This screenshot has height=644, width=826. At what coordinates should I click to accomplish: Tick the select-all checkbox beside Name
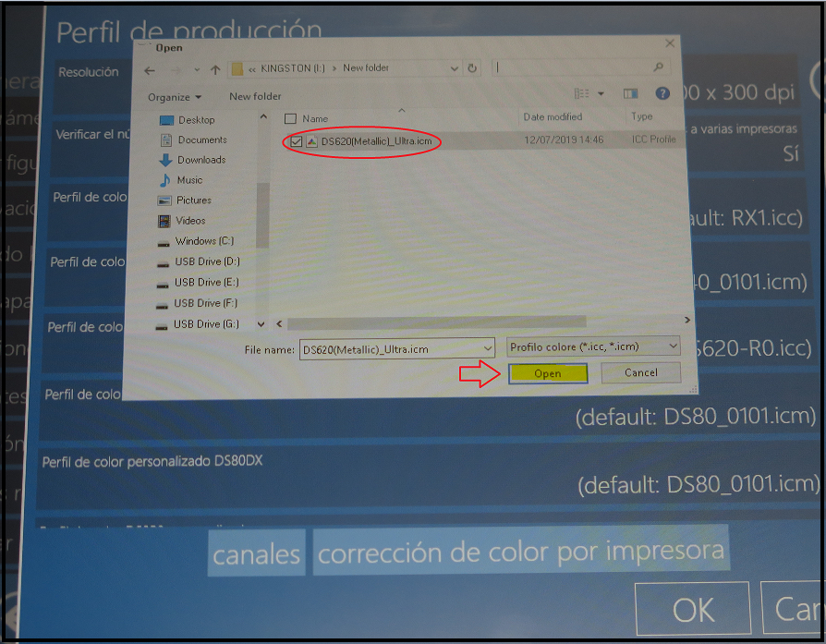click(x=291, y=118)
